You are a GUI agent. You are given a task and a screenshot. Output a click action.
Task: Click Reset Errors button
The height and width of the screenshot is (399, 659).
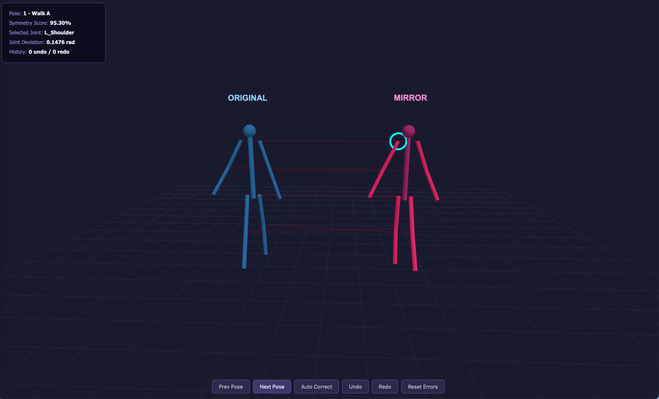422,386
